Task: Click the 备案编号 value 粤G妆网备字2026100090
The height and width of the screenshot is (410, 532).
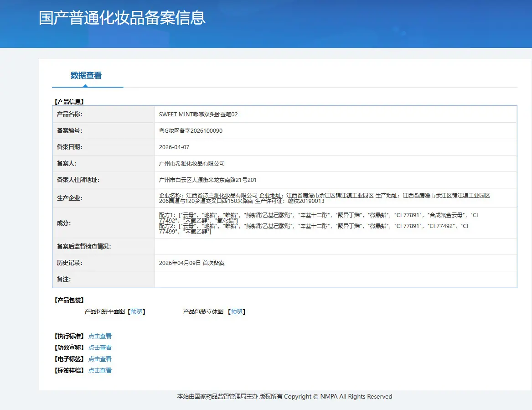Action: (191, 131)
